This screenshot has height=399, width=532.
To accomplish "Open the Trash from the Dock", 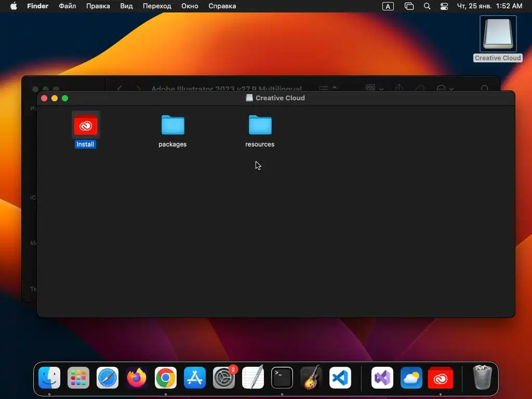I will [x=483, y=378].
